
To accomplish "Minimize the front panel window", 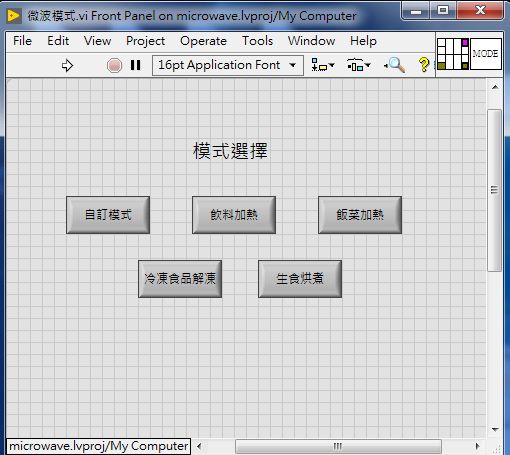I will (x=415, y=11).
